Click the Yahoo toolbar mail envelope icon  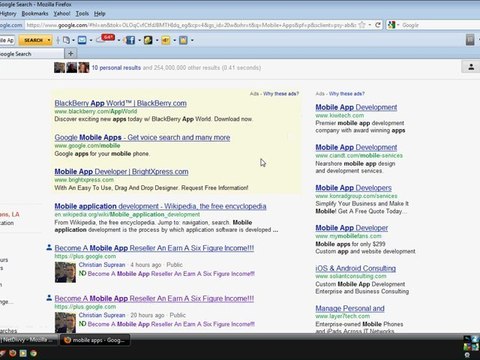click(x=82, y=40)
